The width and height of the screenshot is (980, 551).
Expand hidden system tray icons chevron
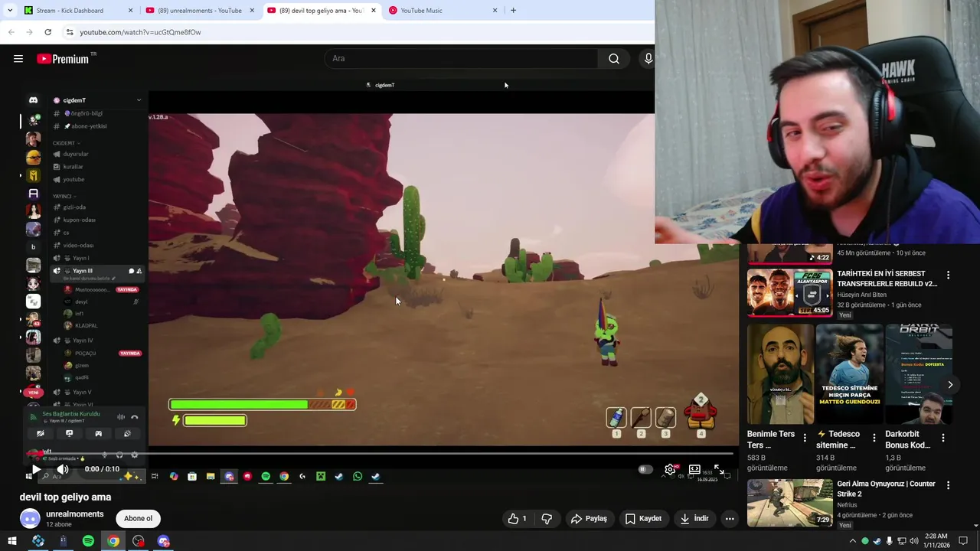853,541
